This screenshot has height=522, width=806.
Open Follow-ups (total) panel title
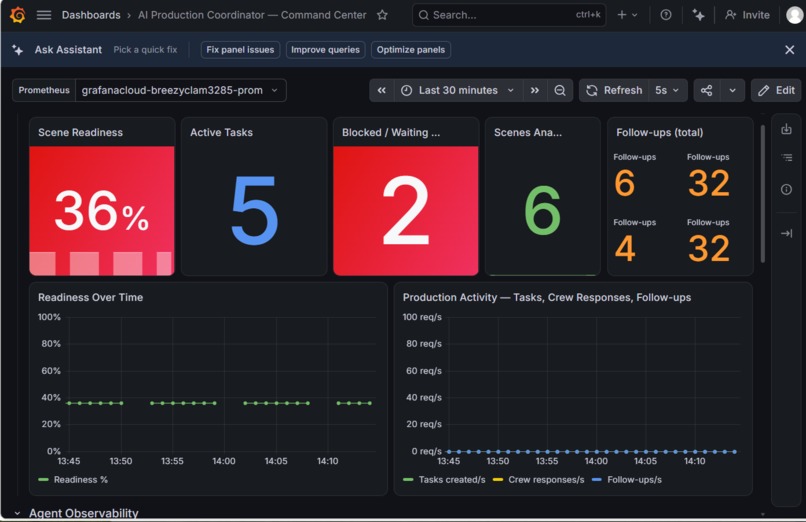pos(660,133)
